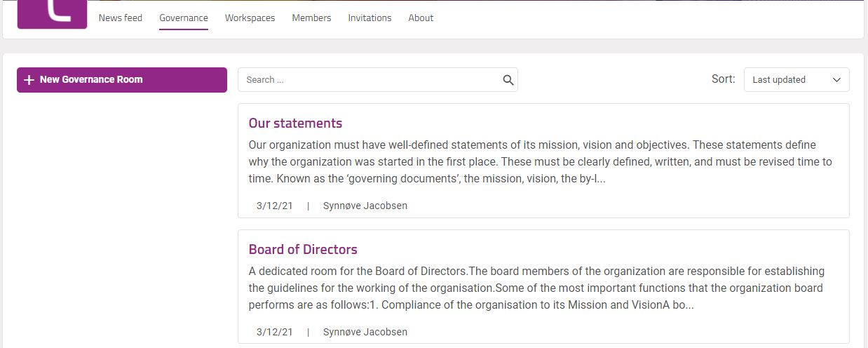
Task: View the Invitations tab
Action: click(x=369, y=18)
